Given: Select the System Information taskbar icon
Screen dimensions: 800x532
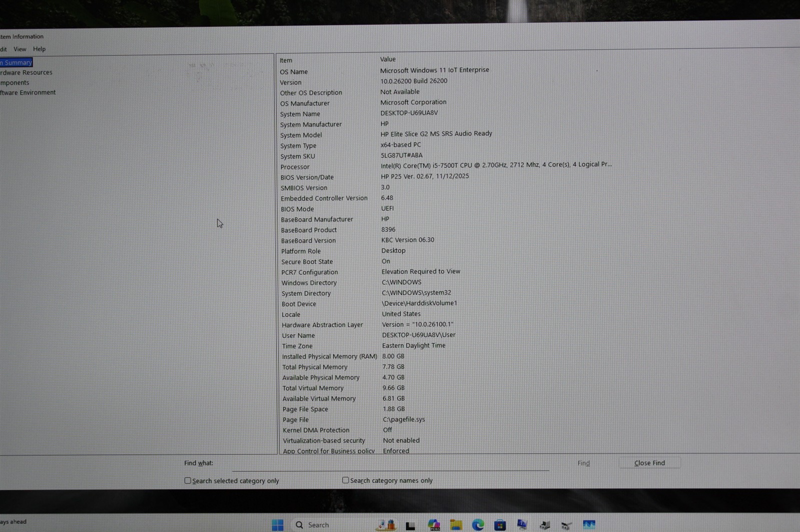Looking at the screenshot, I should click(x=522, y=524).
